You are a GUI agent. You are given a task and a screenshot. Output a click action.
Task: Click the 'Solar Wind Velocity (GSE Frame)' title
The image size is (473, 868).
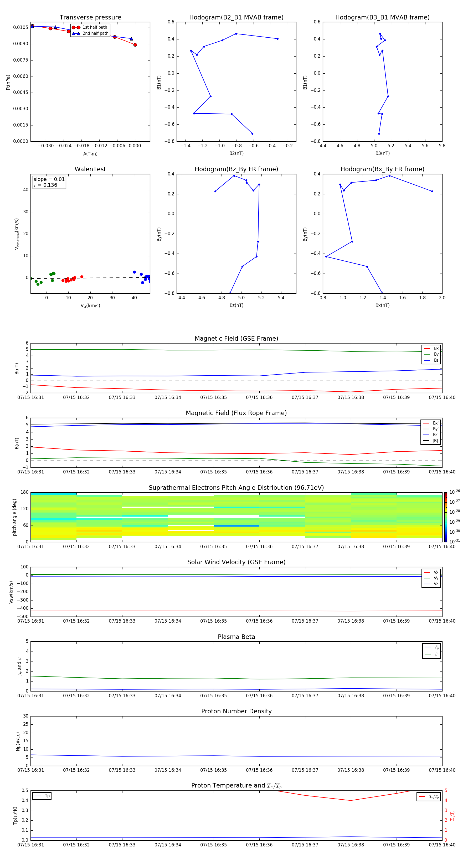(236, 562)
